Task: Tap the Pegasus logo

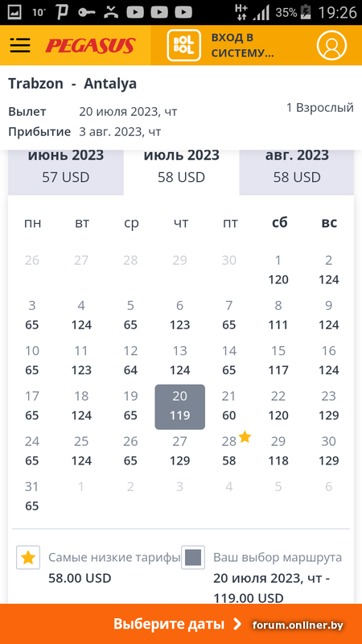Action: click(x=90, y=46)
